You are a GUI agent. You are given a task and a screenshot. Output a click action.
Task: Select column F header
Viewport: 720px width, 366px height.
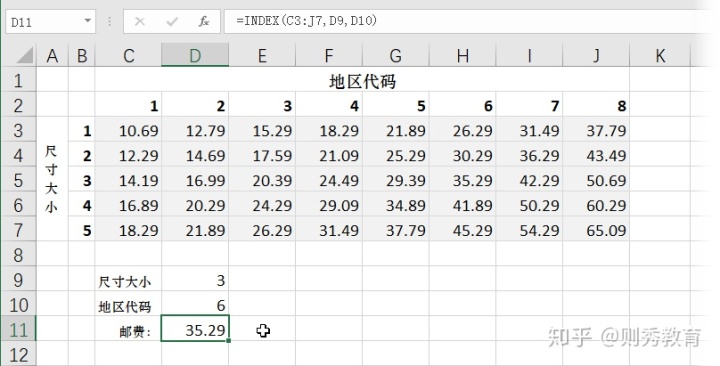(x=329, y=56)
